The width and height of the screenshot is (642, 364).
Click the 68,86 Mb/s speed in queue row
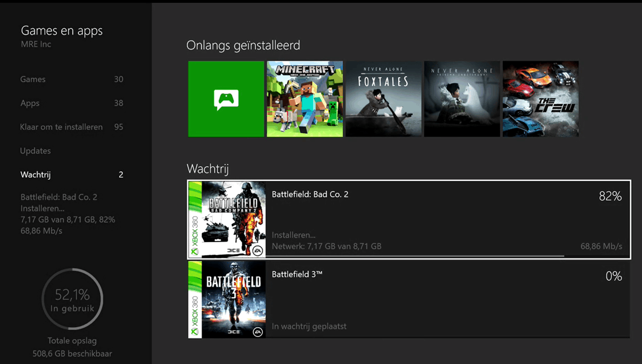(x=601, y=246)
